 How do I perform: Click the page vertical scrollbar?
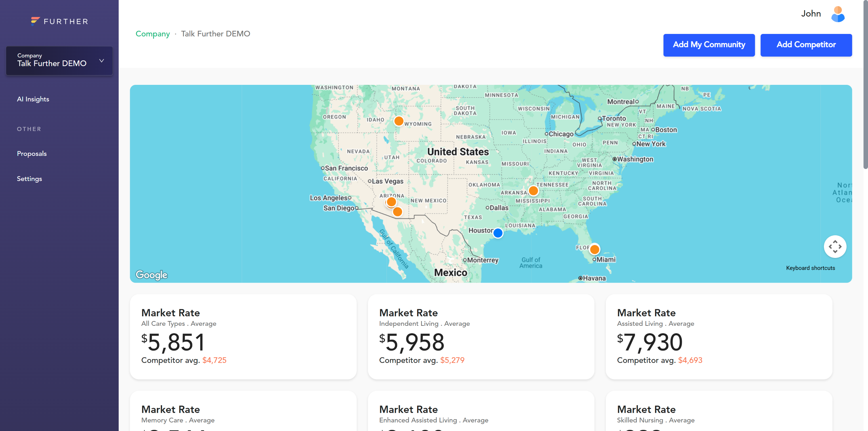865,85
